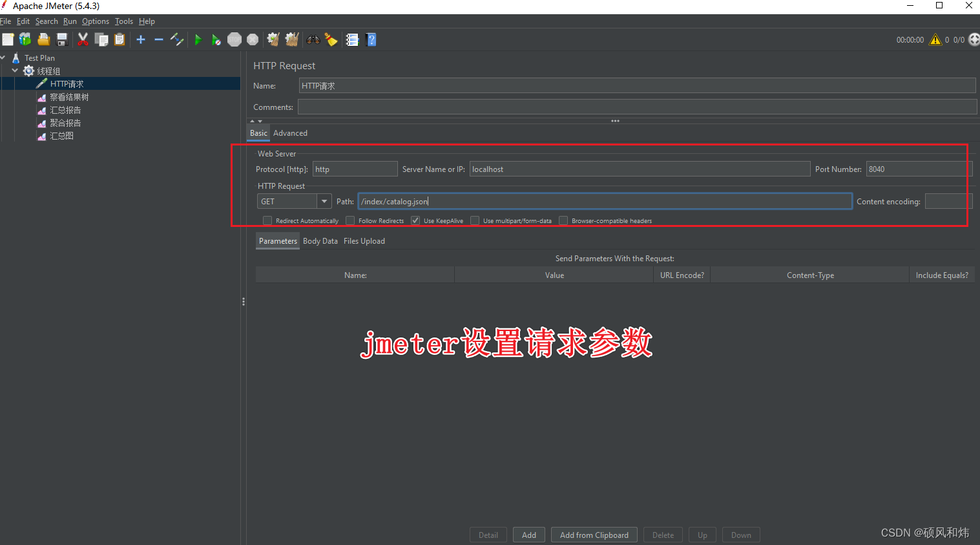The image size is (980, 545).
Task: Open Search with binoculars icon
Action: point(313,40)
